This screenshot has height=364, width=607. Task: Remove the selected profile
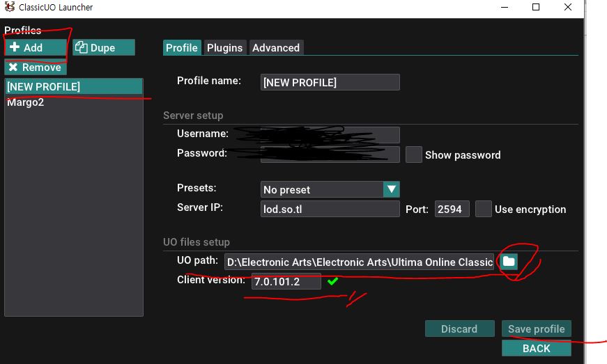click(x=36, y=68)
